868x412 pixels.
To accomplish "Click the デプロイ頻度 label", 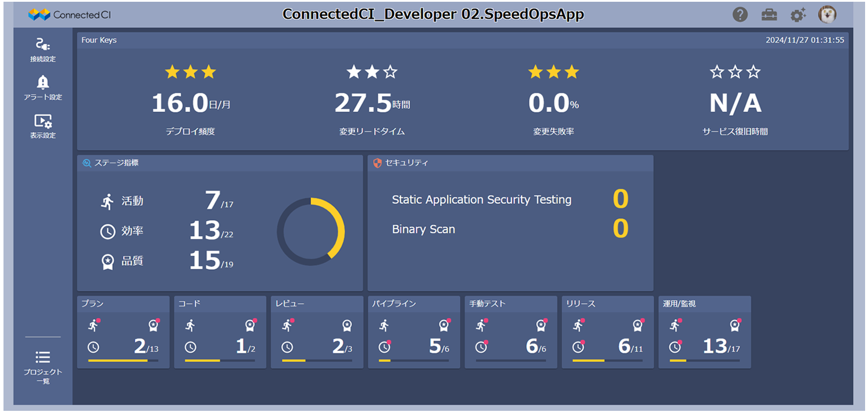I will [x=190, y=132].
